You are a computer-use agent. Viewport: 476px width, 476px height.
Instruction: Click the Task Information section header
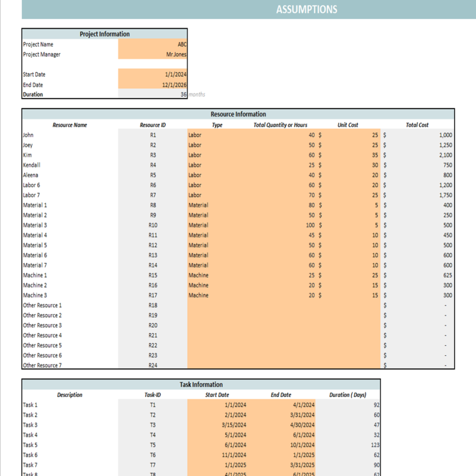click(200, 385)
